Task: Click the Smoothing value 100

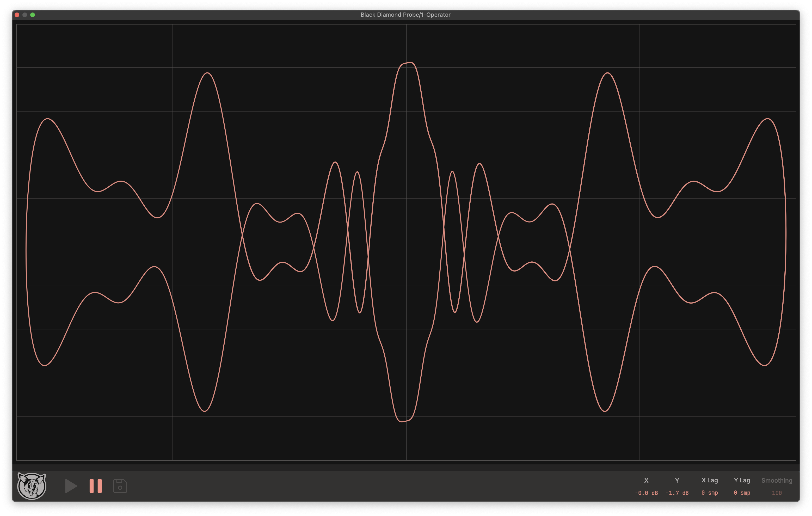Action: 777,493
